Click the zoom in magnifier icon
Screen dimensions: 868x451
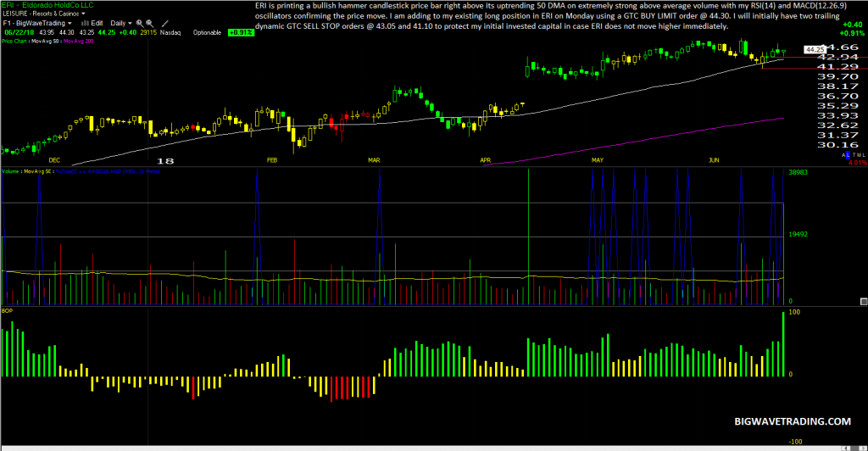pos(140,23)
